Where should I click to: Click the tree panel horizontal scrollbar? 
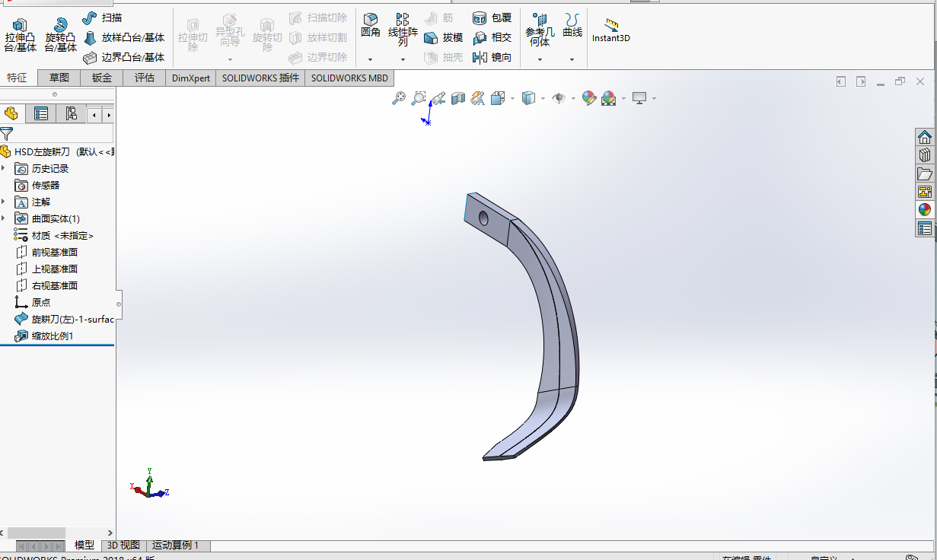[37, 533]
